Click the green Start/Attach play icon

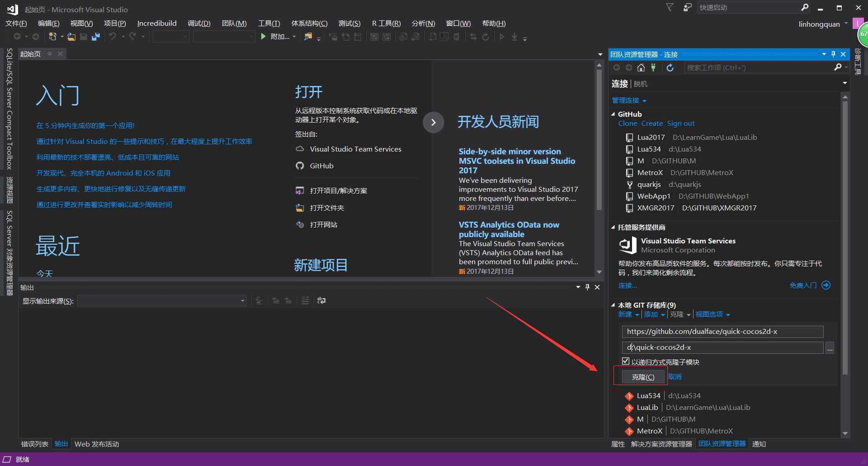point(264,37)
